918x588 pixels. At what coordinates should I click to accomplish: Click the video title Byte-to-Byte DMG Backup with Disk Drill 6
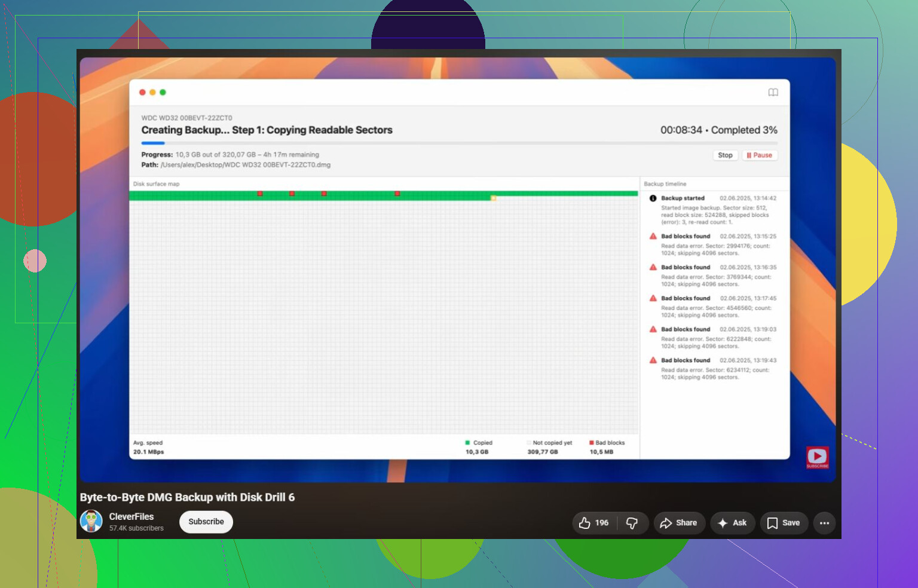point(187,497)
